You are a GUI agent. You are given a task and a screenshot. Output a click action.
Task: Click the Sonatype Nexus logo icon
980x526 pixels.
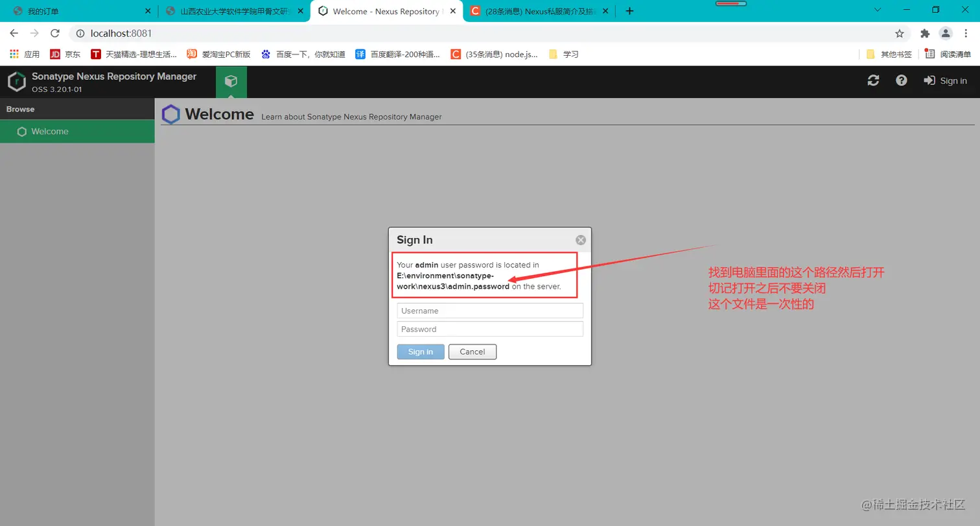(x=17, y=82)
